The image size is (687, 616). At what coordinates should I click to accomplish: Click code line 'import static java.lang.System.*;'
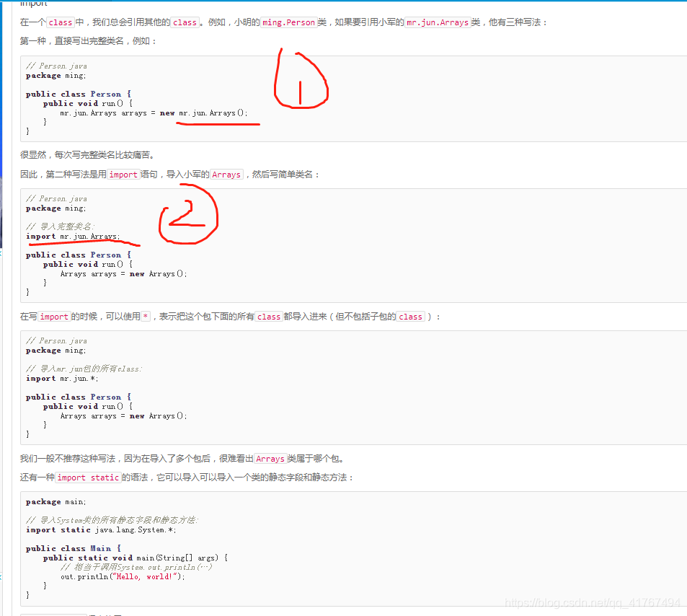pos(101,530)
